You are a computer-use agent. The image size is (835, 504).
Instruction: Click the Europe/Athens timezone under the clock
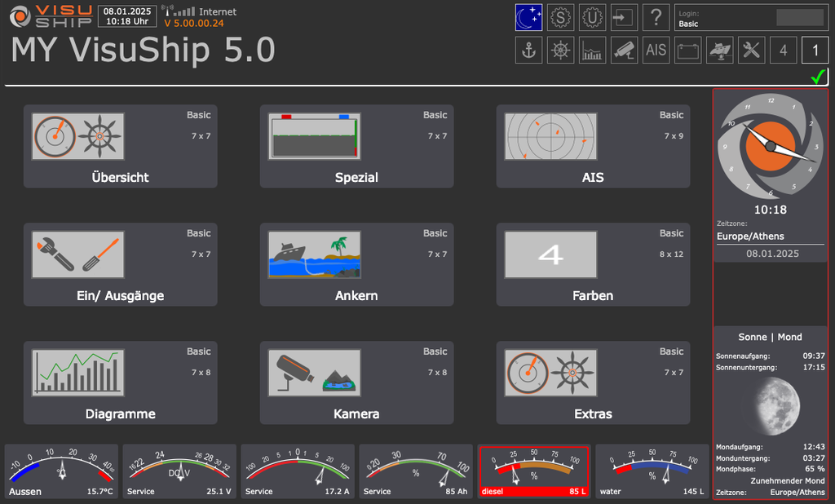pos(750,236)
